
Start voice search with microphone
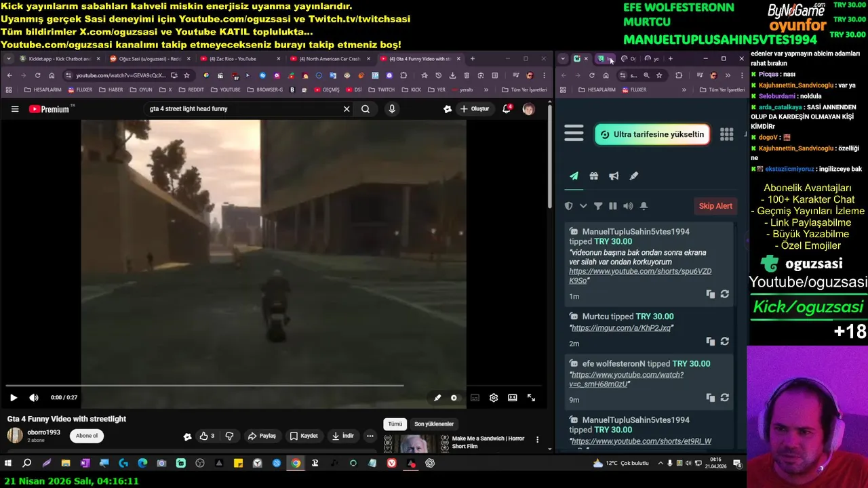click(392, 108)
